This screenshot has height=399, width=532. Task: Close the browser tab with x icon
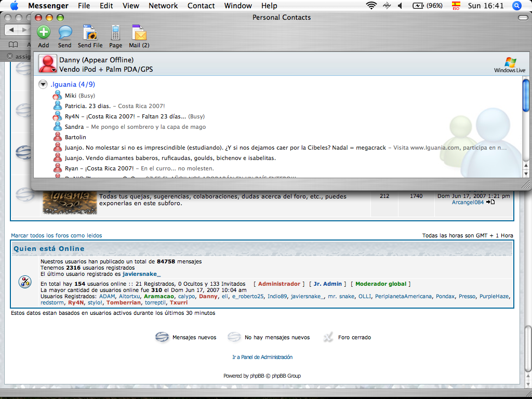point(10,56)
